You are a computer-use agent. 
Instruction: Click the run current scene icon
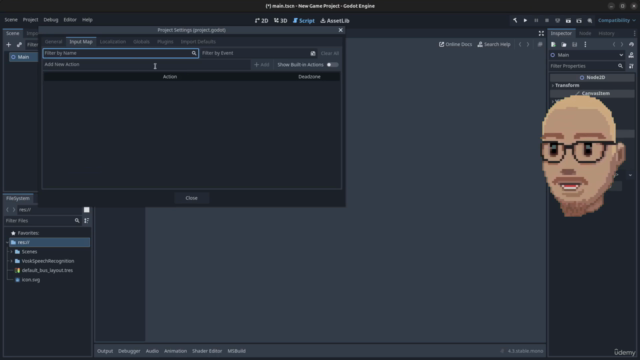568,20
